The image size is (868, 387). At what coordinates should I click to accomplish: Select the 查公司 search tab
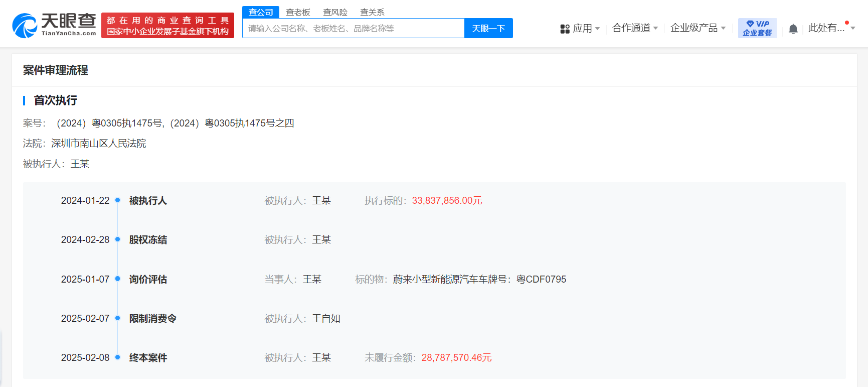261,12
